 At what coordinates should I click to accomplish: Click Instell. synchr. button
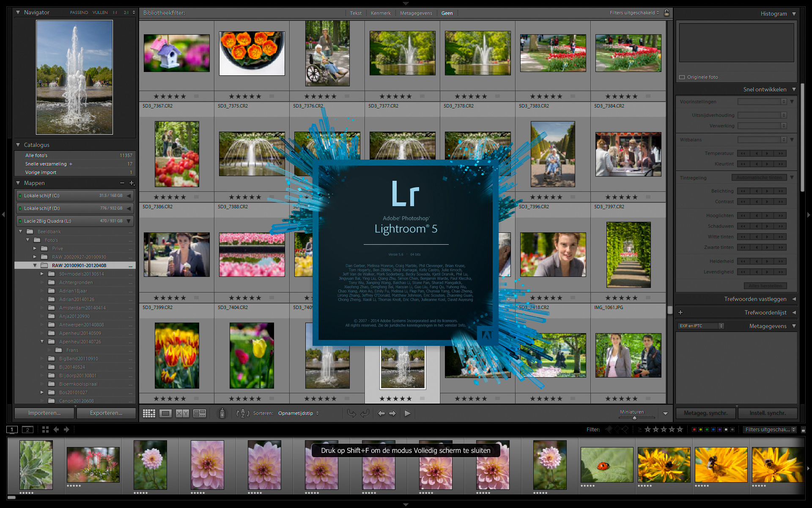tap(768, 413)
